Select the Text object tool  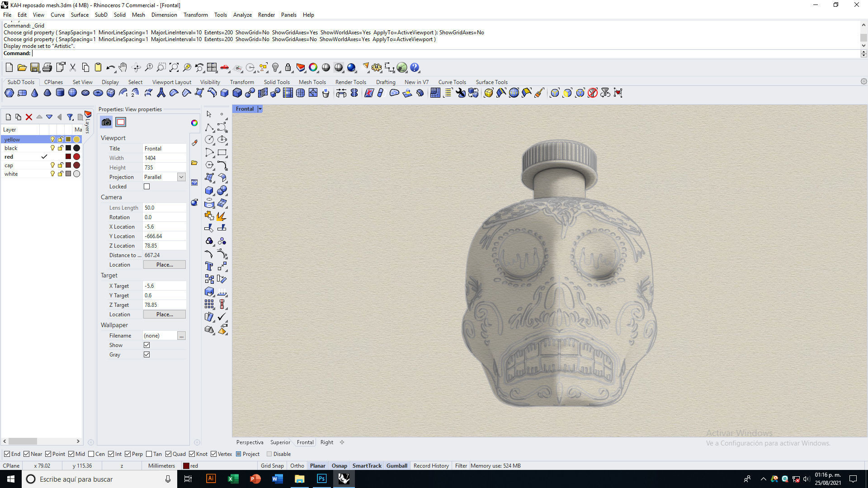209,266
